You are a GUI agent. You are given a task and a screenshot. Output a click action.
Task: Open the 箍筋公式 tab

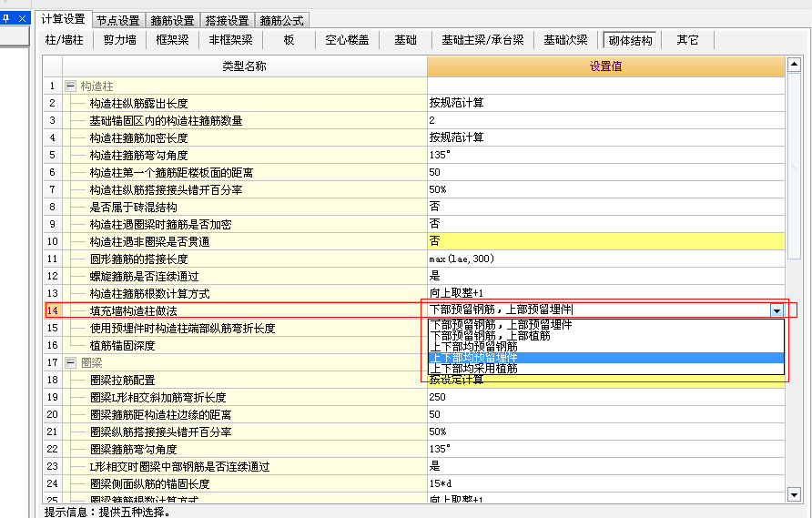[x=281, y=21]
